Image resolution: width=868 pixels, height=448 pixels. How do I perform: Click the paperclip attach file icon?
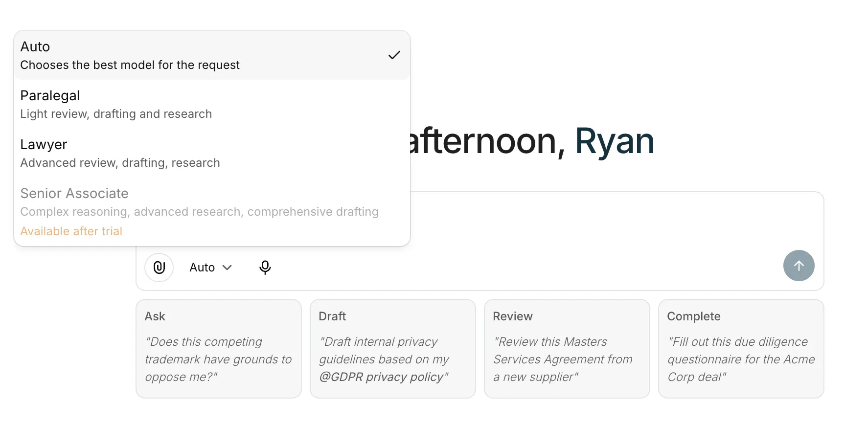click(x=159, y=267)
